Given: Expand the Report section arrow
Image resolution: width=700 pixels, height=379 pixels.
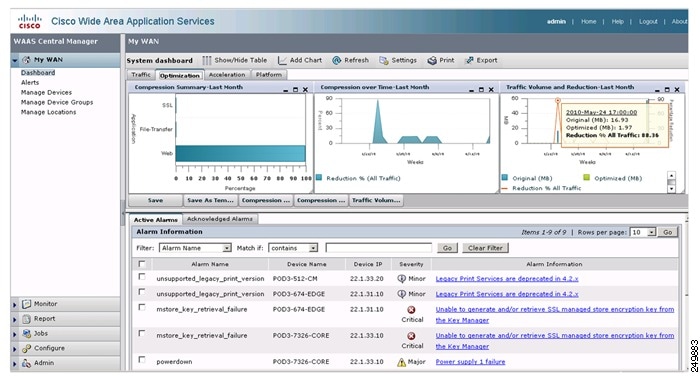Looking at the screenshot, I should coord(15,320).
